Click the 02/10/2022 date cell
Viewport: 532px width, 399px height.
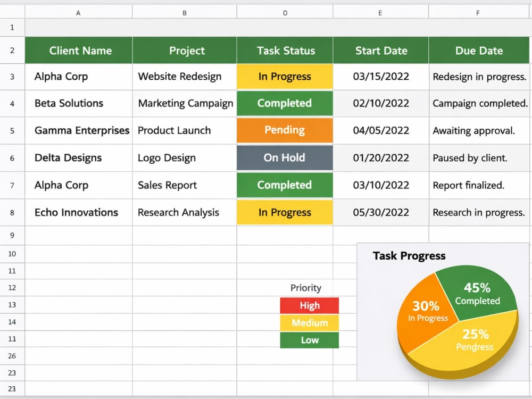(381, 104)
